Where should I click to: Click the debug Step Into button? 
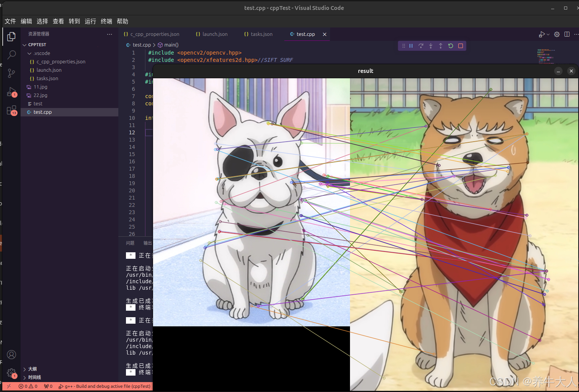(431, 46)
